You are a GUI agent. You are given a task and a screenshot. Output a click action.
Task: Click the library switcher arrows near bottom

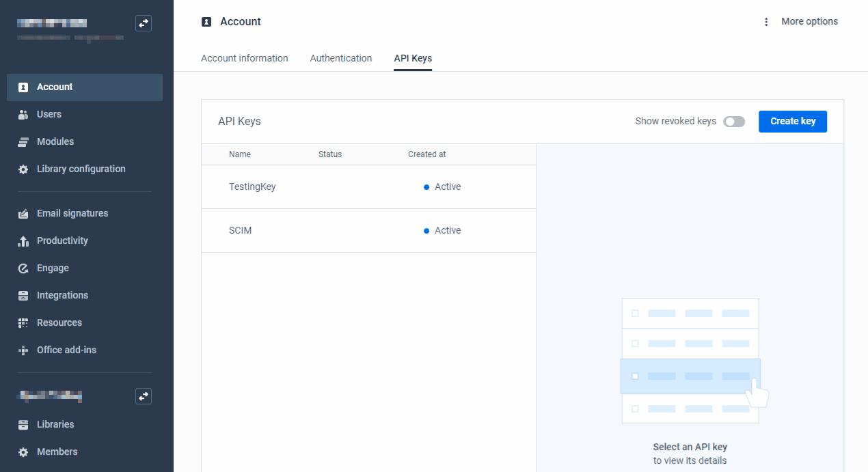point(144,396)
